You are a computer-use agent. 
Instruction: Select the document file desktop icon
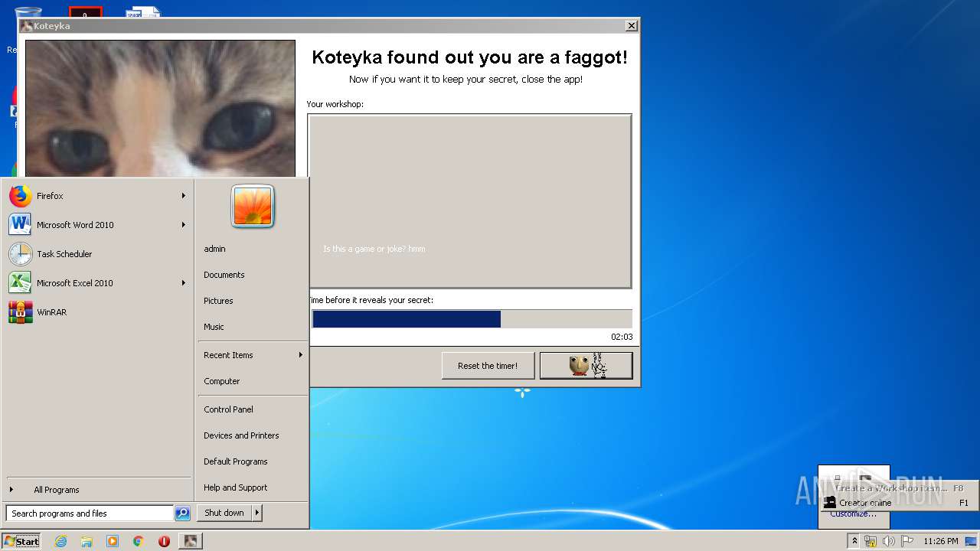143,13
